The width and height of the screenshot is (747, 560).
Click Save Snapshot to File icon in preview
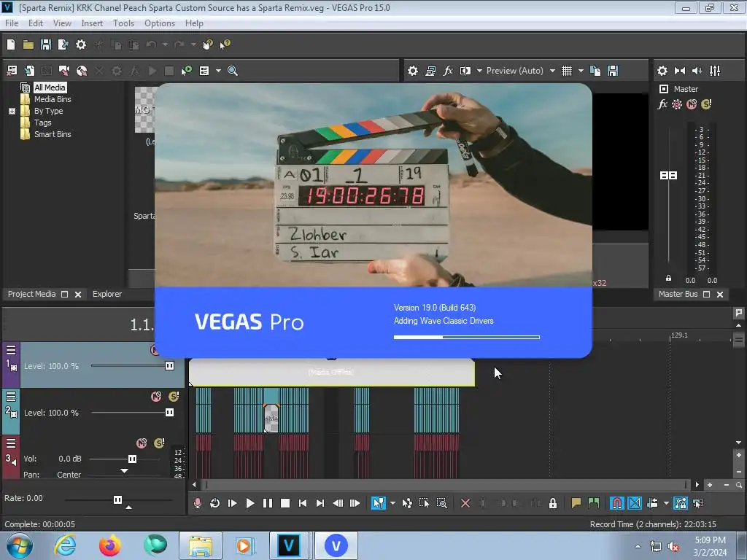tap(613, 71)
